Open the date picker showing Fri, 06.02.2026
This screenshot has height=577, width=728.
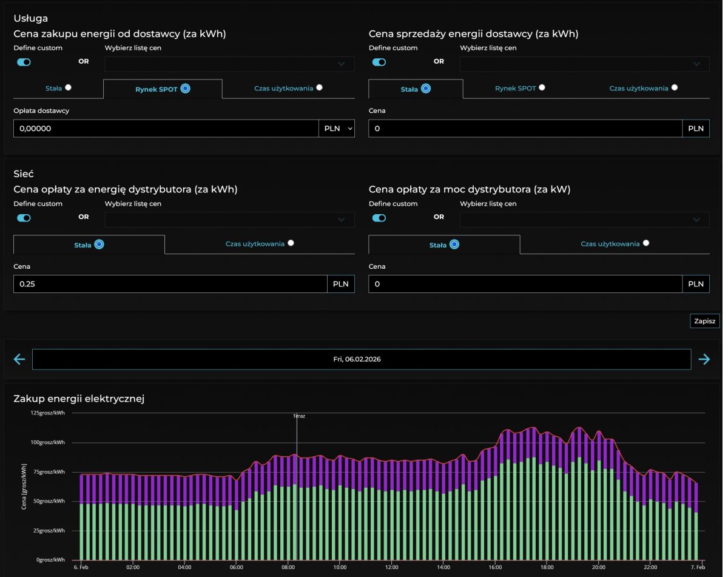click(x=361, y=359)
